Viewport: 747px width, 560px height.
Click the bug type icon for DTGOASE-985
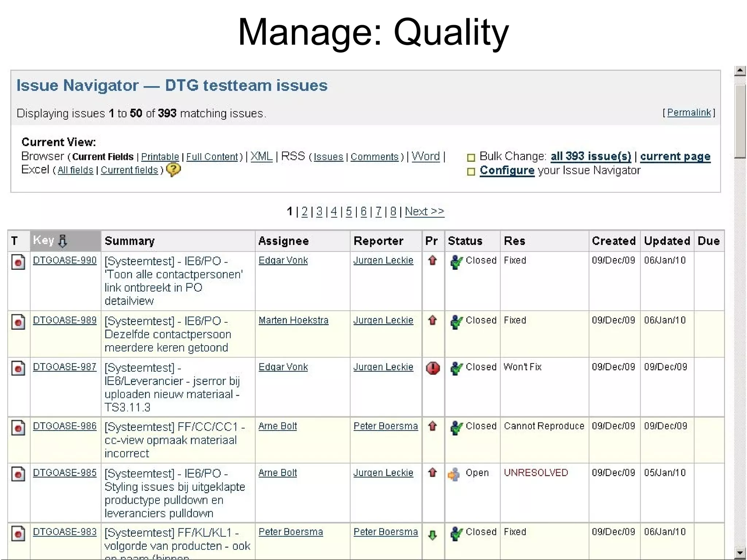pos(18,474)
